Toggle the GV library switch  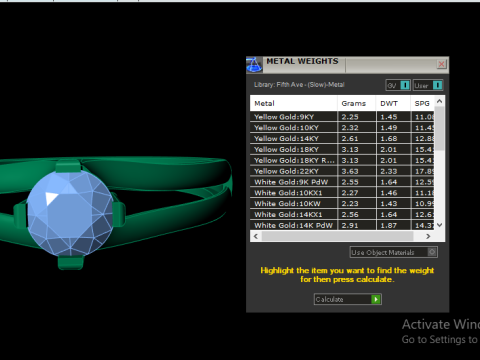coord(398,85)
